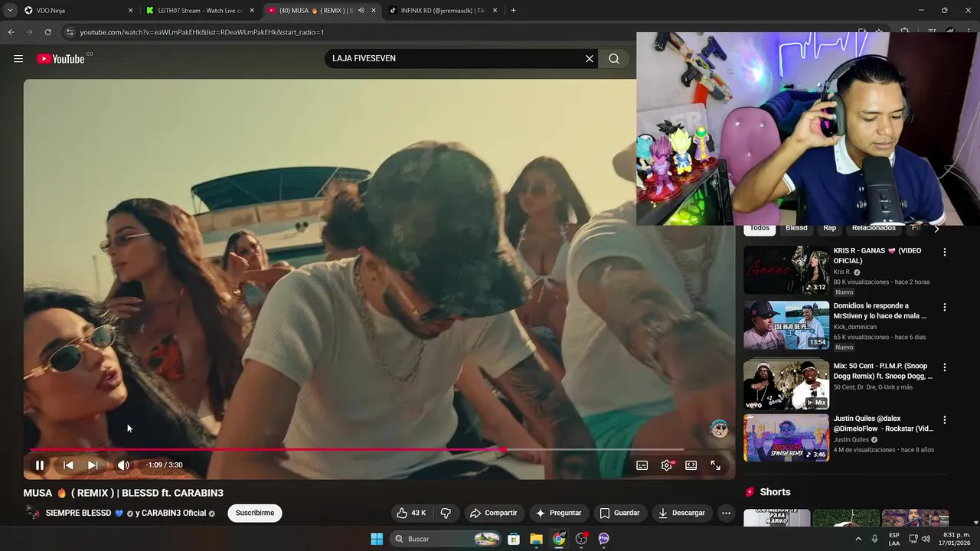The width and height of the screenshot is (980, 551).
Task: Mute the MUSA tab via speaker icon
Action: tap(361, 11)
